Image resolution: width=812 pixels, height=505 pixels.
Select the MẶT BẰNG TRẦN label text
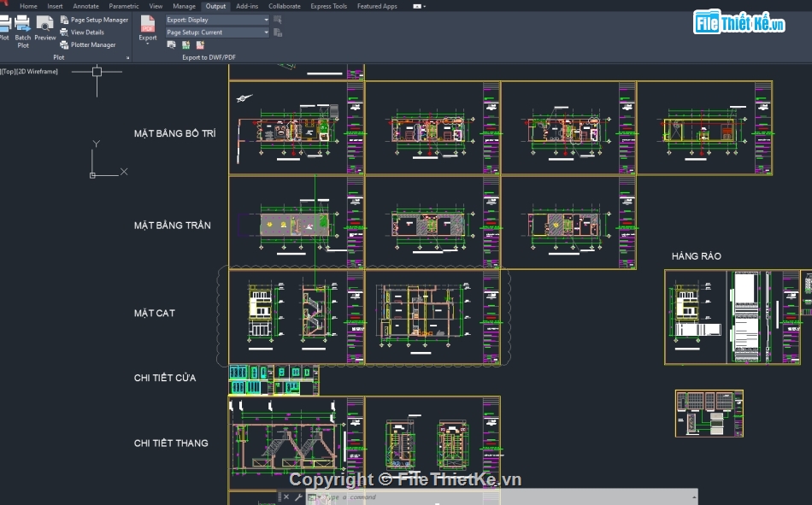[173, 226]
